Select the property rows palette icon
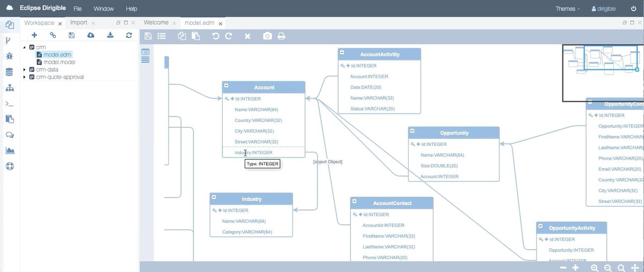 (x=145, y=60)
